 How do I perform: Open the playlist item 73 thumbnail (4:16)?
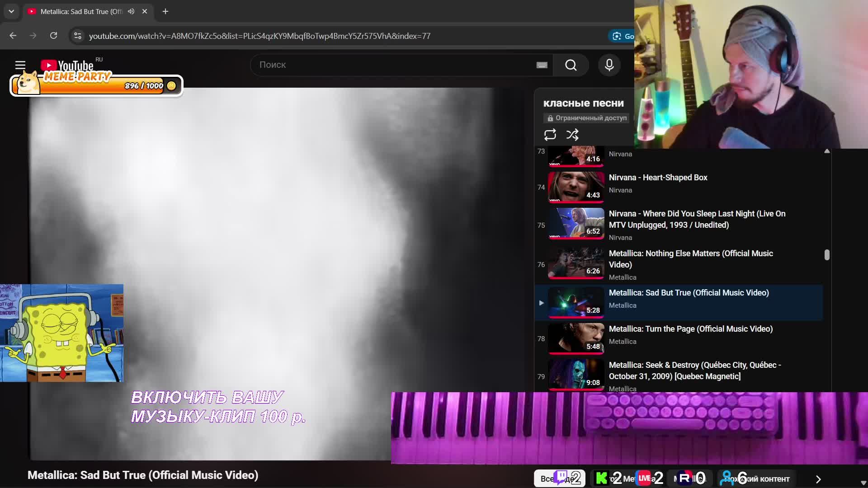click(576, 156)
